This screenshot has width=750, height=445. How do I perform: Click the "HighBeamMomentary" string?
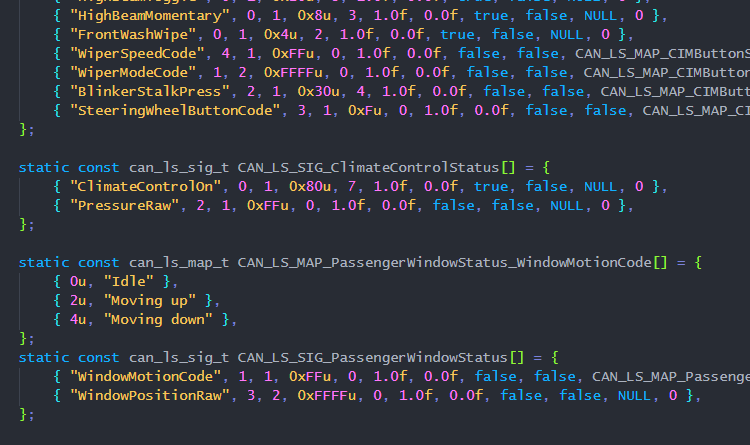point(150,16)
